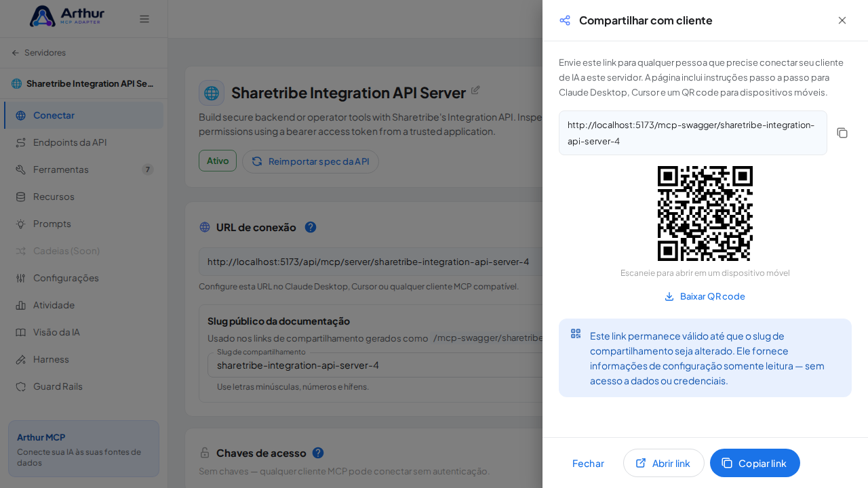The height and width of the screenshot is (488, 868).
Task: Click the Arthur MCP Adapter logo
Action: click(x=67, y=16)
